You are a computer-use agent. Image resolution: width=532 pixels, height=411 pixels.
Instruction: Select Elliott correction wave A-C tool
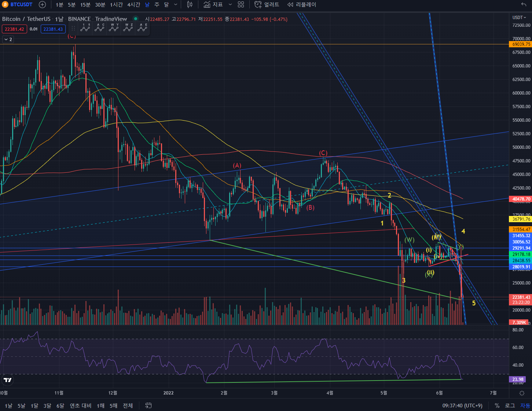point(99,27)
